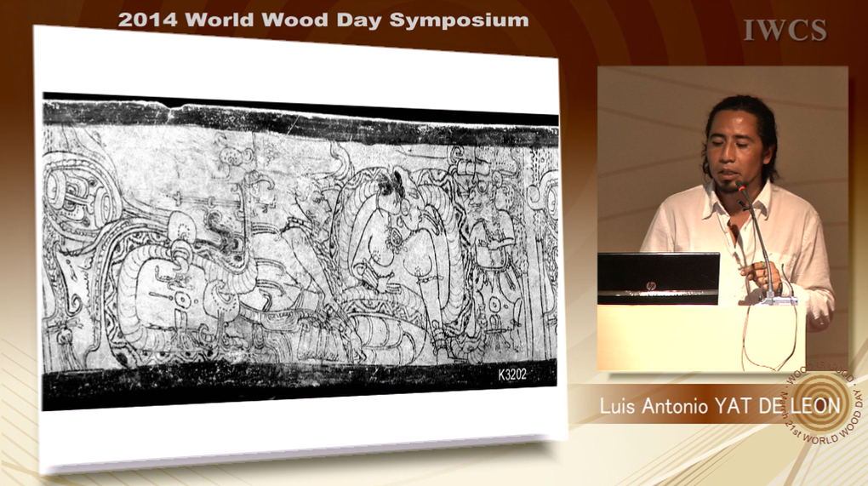Click the K3202 label on the slide

(x=512, y=375)
